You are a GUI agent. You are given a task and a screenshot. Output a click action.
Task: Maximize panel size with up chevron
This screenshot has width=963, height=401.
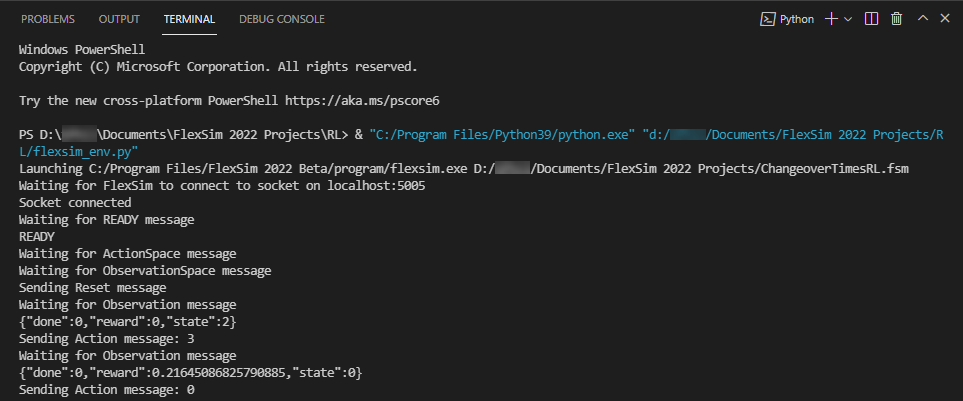click(922, 19)
